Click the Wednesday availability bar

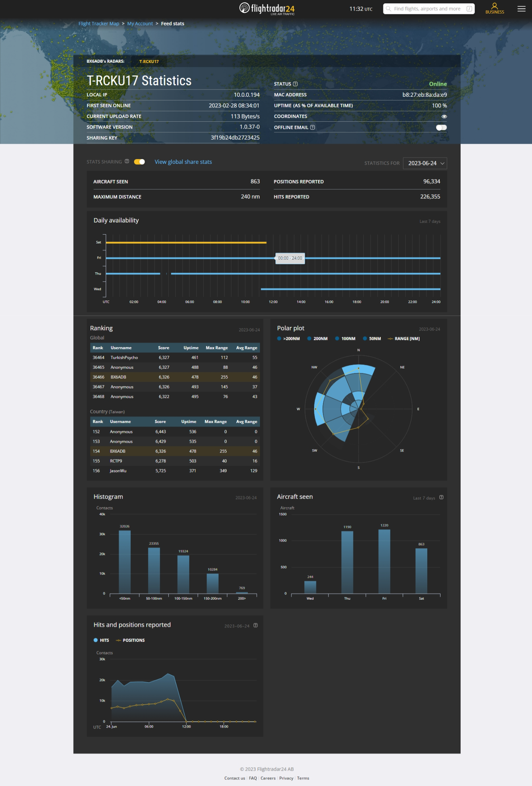[x=350, y=289]
